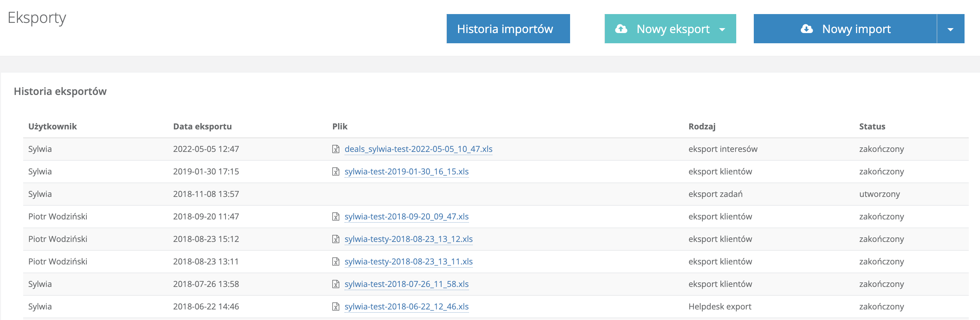Click the xls icon next to sylwia-test-2018-06-22

(335, 306)
